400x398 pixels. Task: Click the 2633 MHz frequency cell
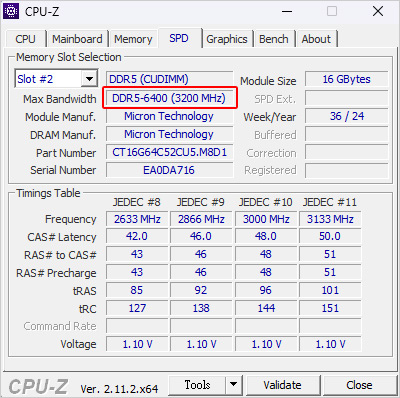coord(137,219)
